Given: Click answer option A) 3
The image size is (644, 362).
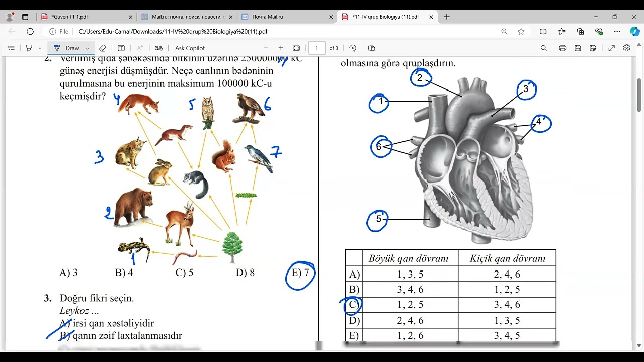Looking at the screenshot, I should pos(69,273).
